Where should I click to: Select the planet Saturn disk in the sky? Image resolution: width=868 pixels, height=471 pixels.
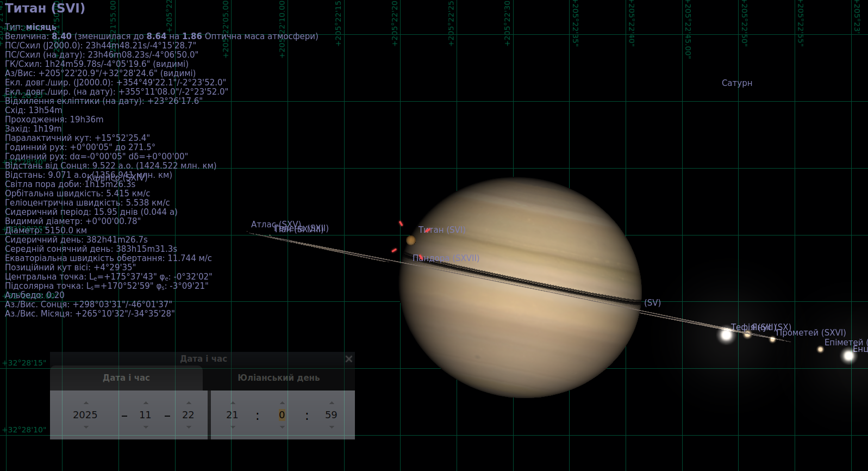[x=521, y=287]
